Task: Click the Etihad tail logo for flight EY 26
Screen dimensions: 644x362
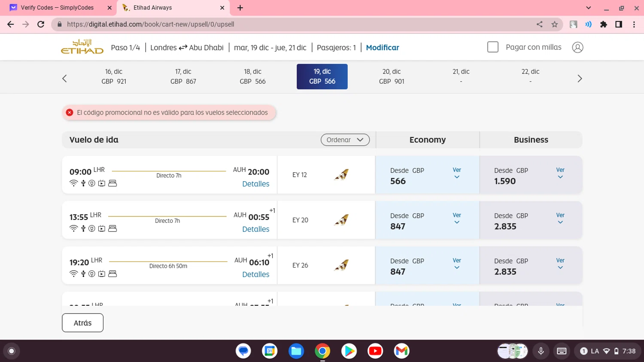Action: [x=341, y=265]
